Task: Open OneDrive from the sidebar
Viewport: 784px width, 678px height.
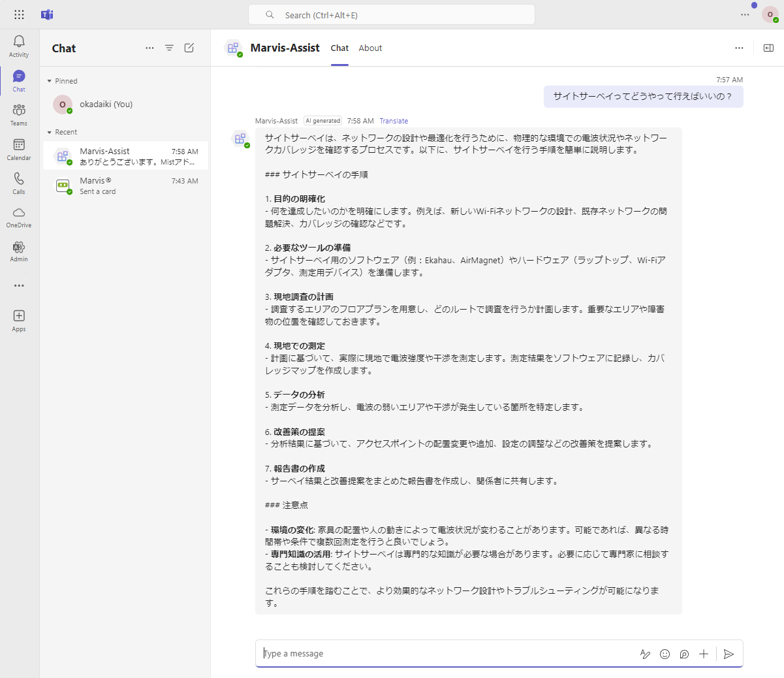Action: (19, 217)
